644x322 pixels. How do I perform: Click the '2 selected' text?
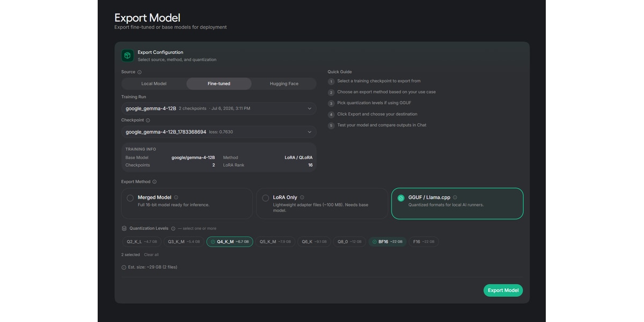click(130, 254)
